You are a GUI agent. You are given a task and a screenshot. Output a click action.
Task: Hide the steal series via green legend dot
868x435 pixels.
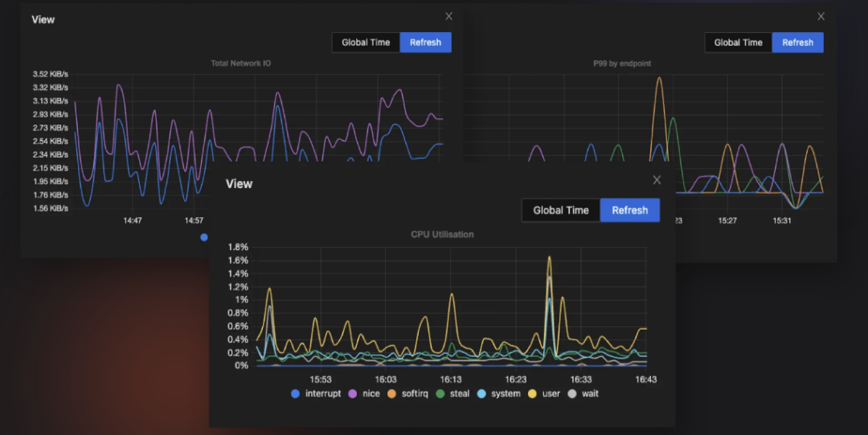tap(440, 394)
